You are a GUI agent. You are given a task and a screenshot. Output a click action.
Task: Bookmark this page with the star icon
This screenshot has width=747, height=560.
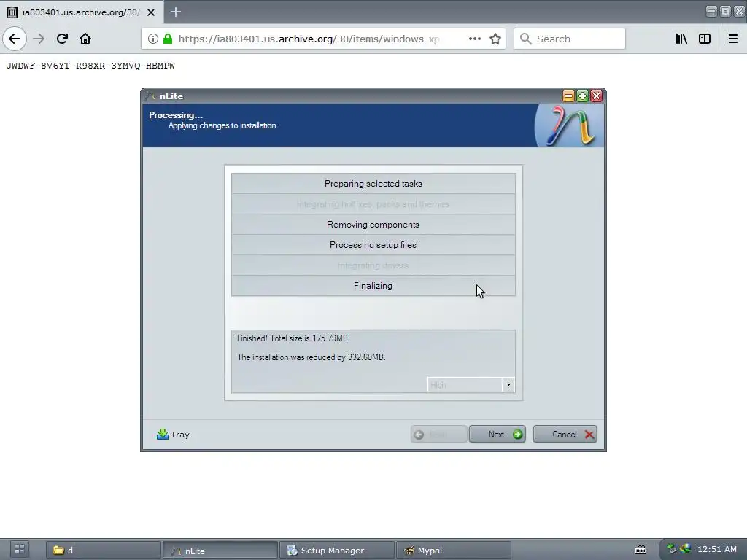(x=495, y=39)
